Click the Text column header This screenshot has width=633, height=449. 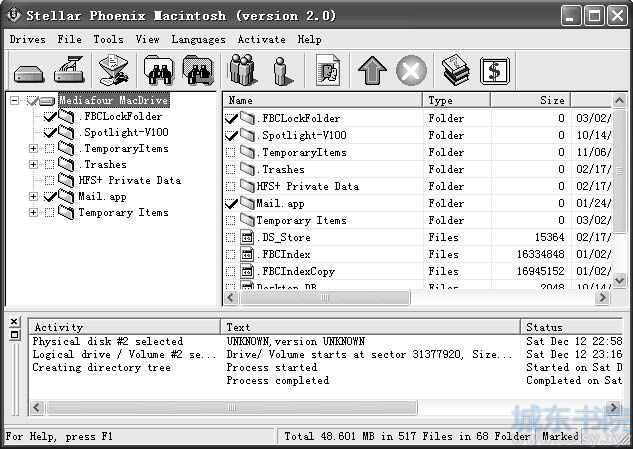[371, 327]
